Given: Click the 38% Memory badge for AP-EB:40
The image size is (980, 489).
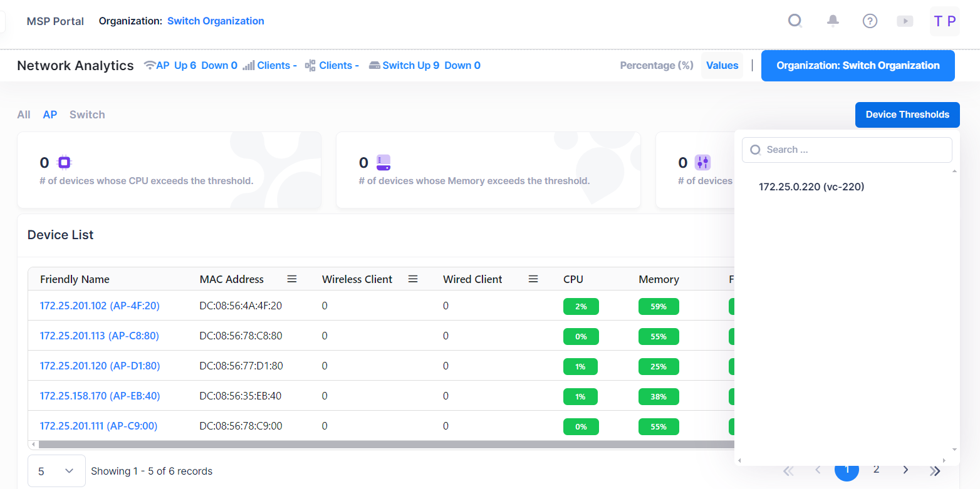Looking at the screenshot, I should coord(659,396).
